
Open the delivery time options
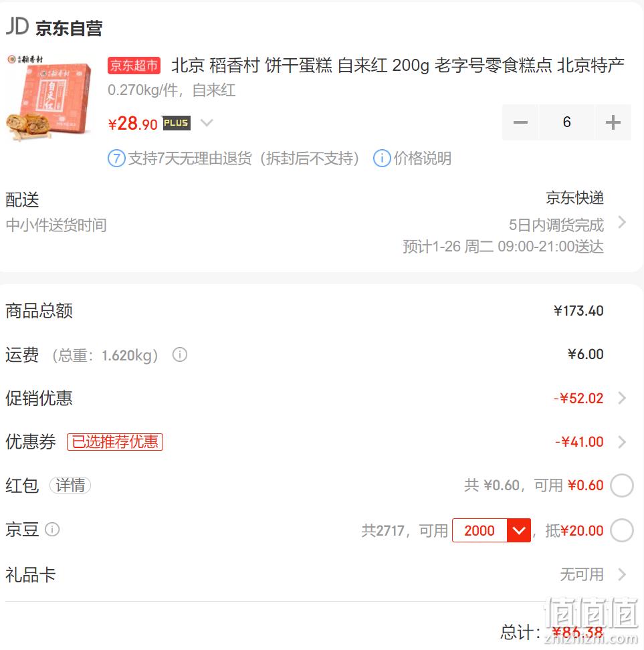point(622,222)
